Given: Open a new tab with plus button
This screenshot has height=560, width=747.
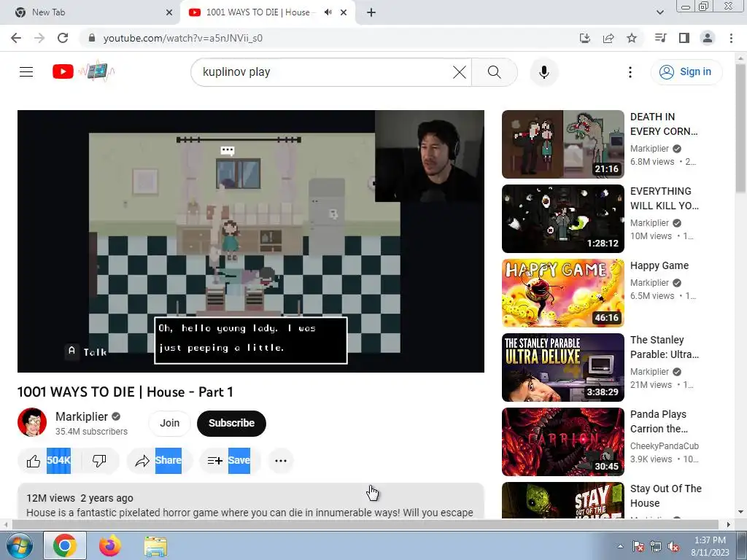Looking at the screenshot, I should coord(371,12).
